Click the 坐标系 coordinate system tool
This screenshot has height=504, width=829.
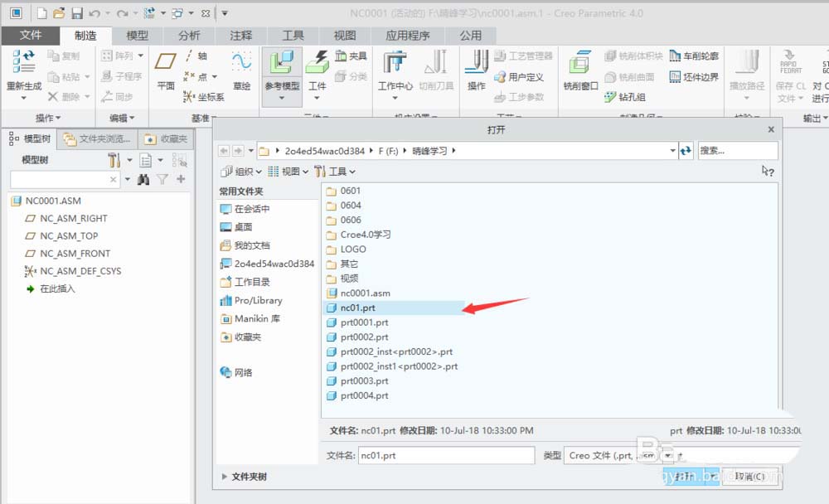[204, 97]
